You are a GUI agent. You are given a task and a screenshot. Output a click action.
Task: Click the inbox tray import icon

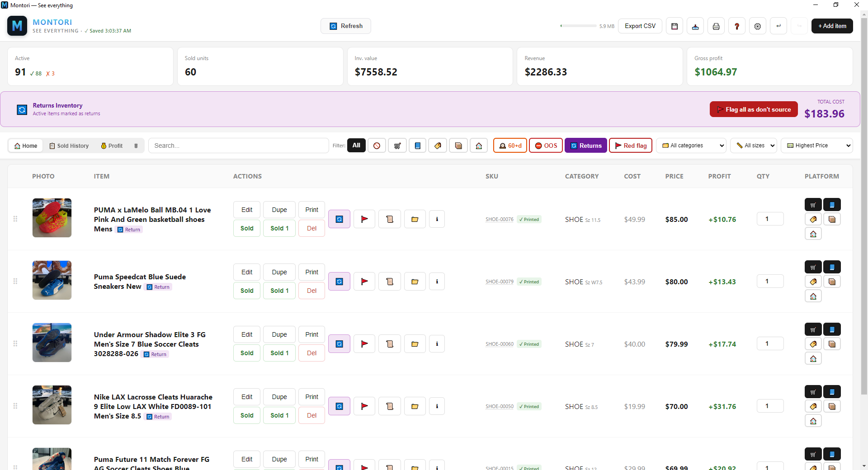pos(695,26)
